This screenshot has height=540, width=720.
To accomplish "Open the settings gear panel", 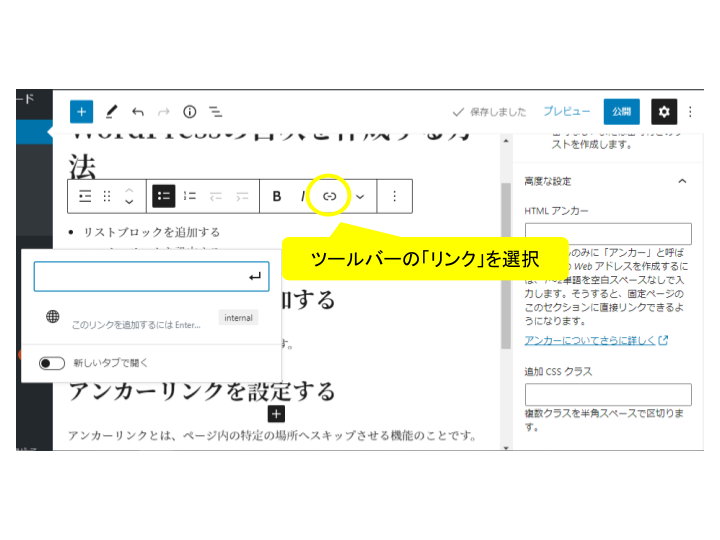I will click(x=664, y=112).
